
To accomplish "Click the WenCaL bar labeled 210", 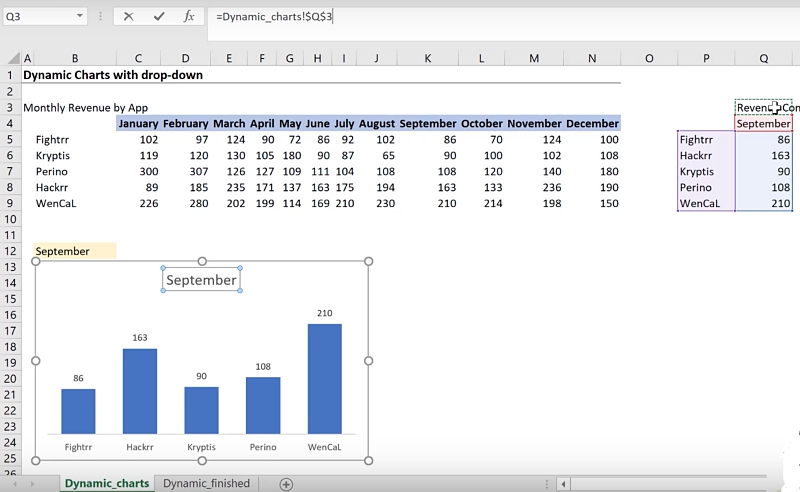I will [x=325, y=378].
